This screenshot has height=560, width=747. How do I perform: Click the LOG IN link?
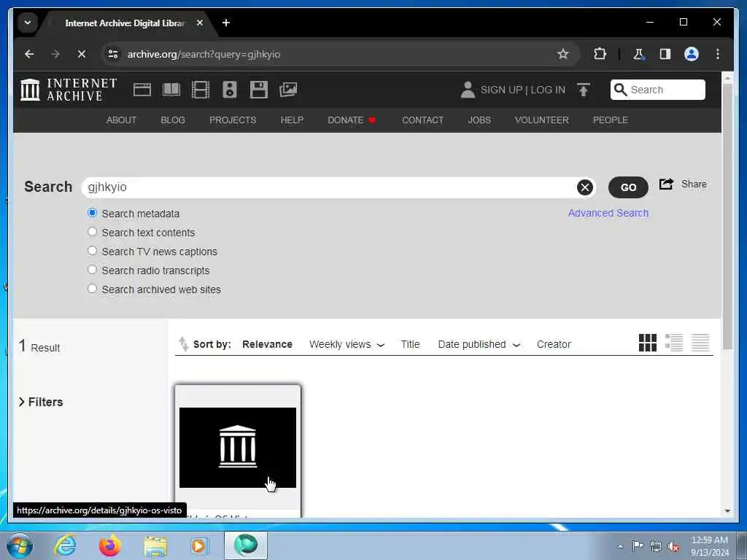click(x=548, y=90)
